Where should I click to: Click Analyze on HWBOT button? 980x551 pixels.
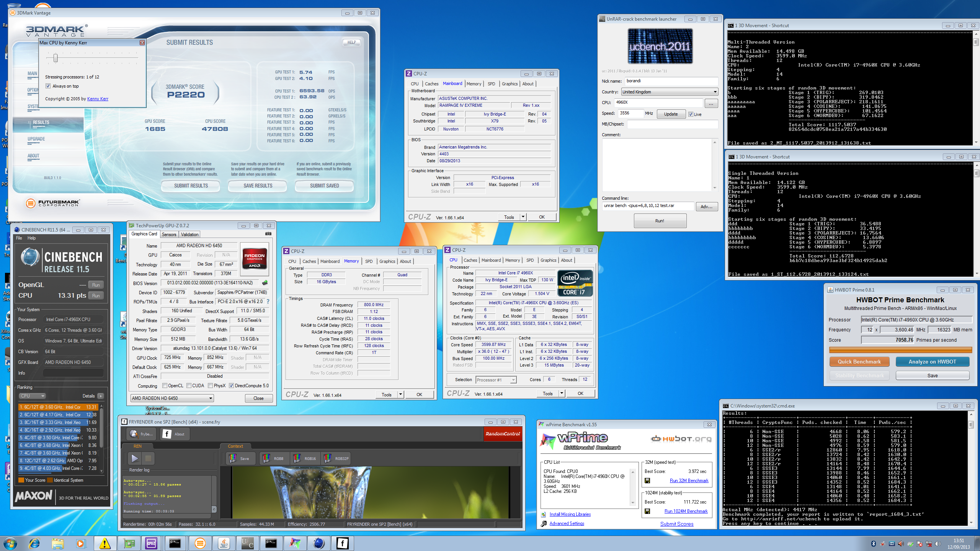[x=933, y=362]
